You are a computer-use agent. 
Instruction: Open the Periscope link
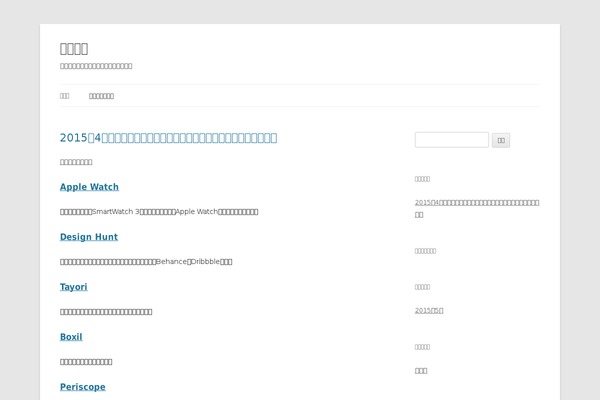[x=83, y=387]
